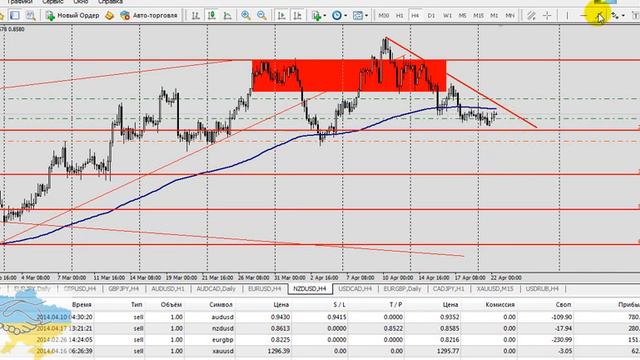Toggle the Авто-торговля button
Viewport: 640px width, 360px height.
pos(149,16)
